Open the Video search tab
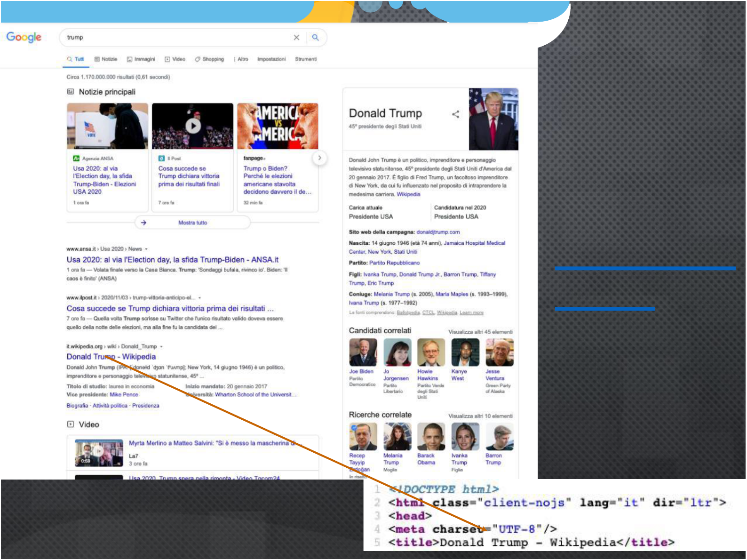 [x=175, y=59]
